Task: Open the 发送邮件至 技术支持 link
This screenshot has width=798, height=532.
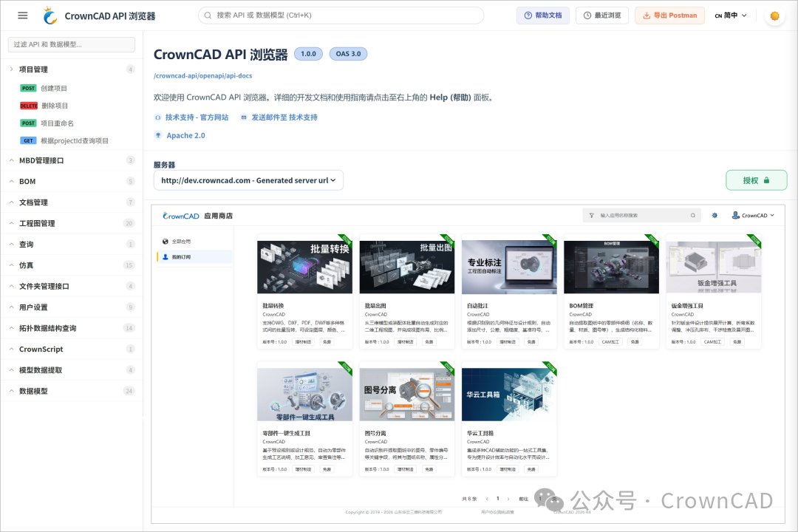Action: click(284, 117)
